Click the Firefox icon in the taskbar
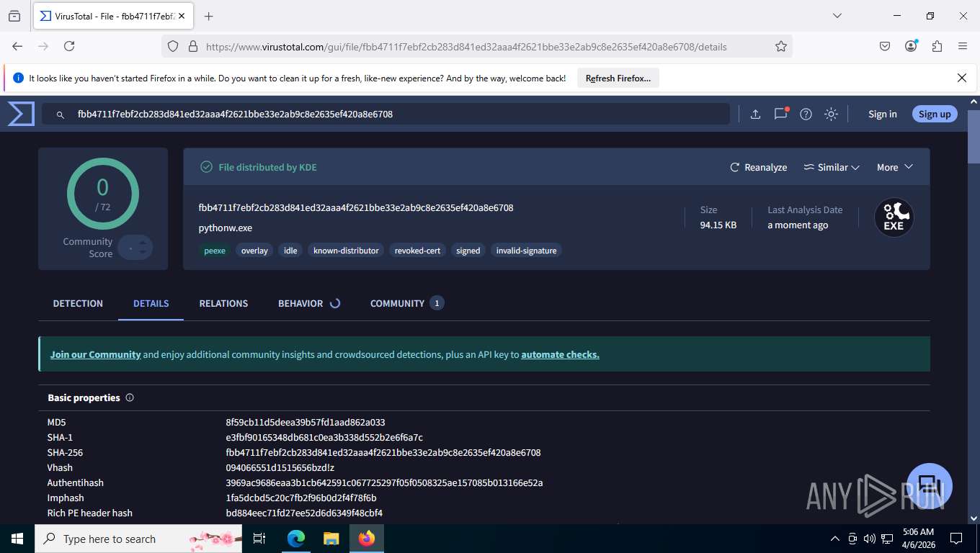The image size is (980, 553). pyautogui.click(x=367, y=539)
